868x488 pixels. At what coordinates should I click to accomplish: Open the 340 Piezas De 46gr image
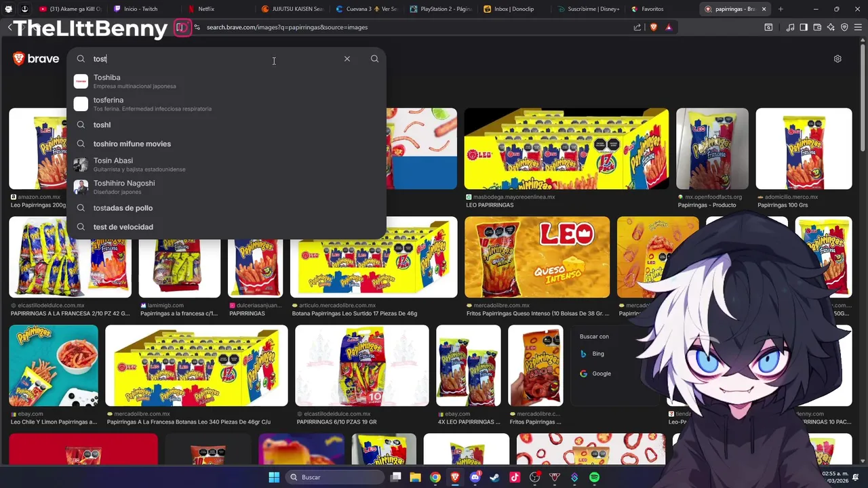point(197,365)
